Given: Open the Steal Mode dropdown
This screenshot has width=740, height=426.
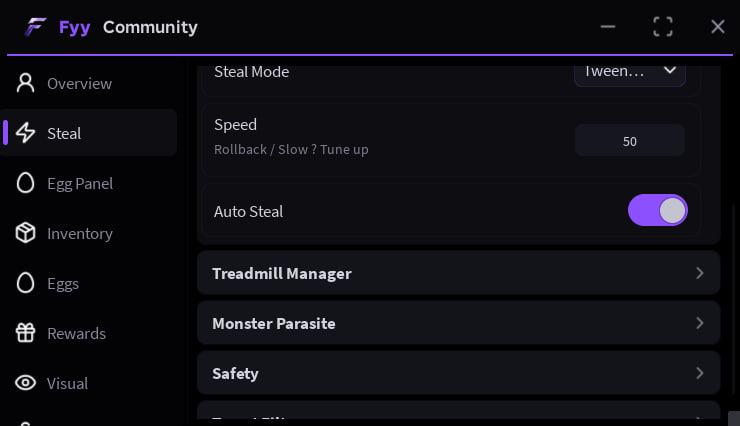Looking at the screenshot, I should click(x=630, y=73).
